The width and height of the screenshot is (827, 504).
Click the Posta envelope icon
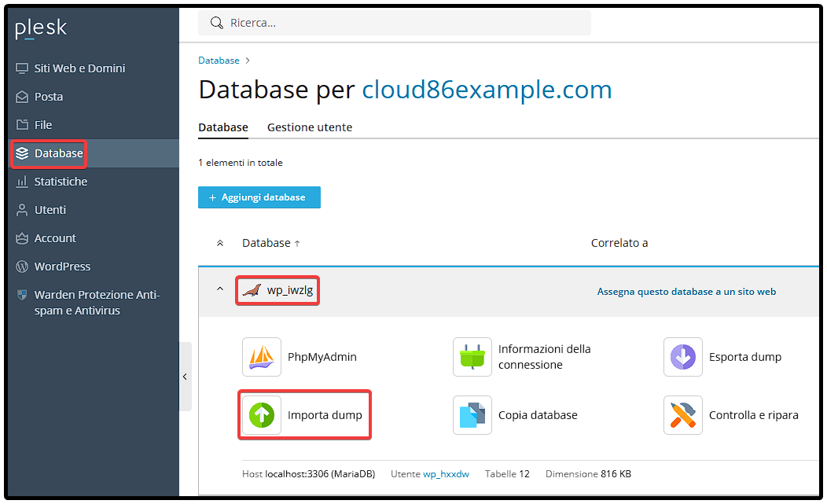pos(22,97)
